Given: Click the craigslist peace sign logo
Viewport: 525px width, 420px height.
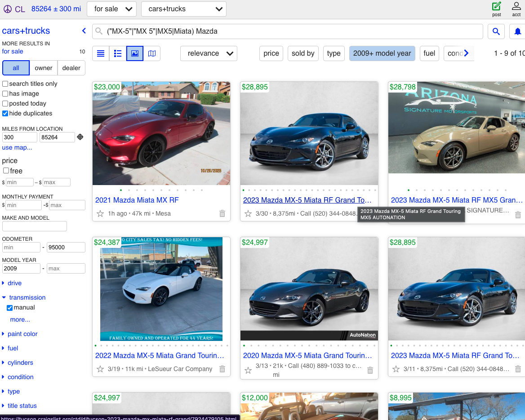Looking at the screenshot, I should click(7, 9).
